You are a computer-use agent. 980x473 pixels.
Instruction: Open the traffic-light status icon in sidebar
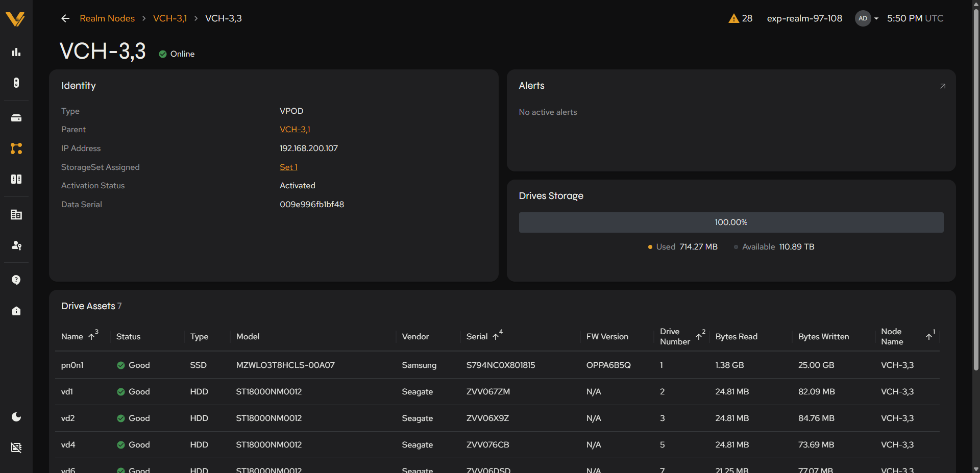16,83
